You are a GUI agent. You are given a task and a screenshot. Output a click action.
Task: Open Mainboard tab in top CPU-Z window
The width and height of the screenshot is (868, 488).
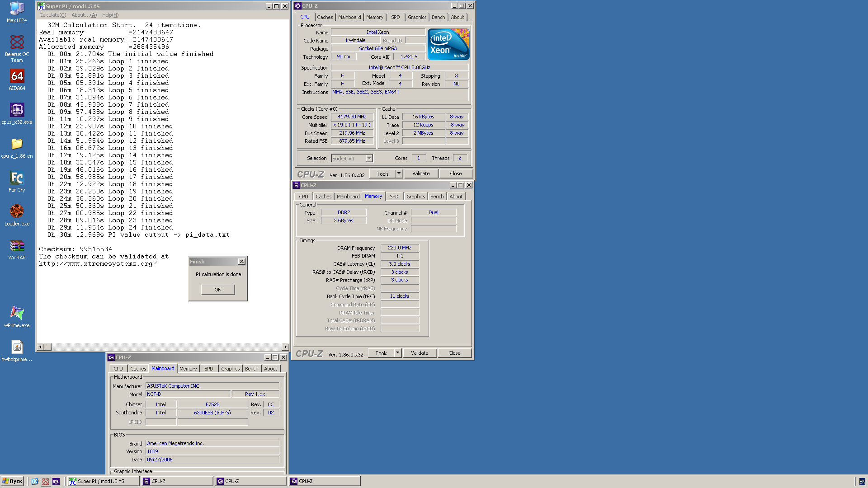[x=349, y=17]
